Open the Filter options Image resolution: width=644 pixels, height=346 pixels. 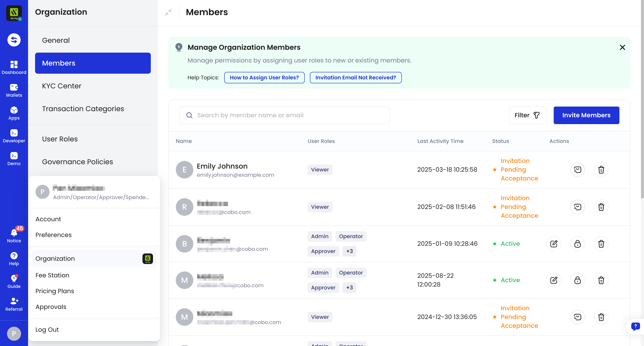(x=528, y=115)
